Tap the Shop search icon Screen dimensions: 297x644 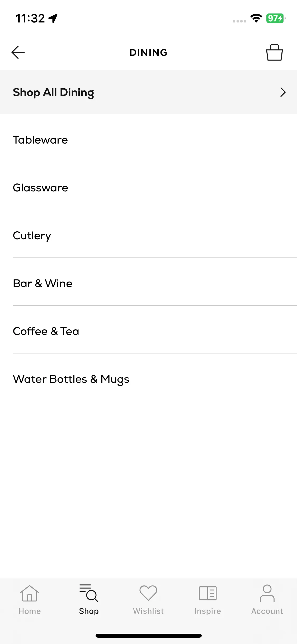click(x=89, y=593)
